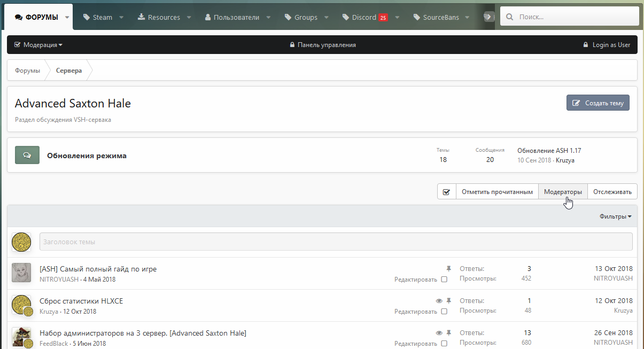Go to the Сервера breadcrumb
Viewport: 644px width, 349px height.
(69, 71)
